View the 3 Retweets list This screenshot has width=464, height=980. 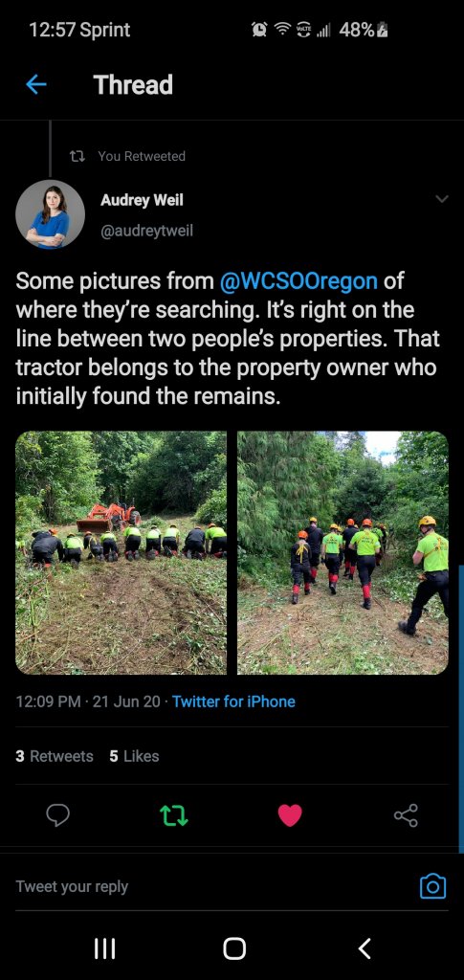(55, 756)
